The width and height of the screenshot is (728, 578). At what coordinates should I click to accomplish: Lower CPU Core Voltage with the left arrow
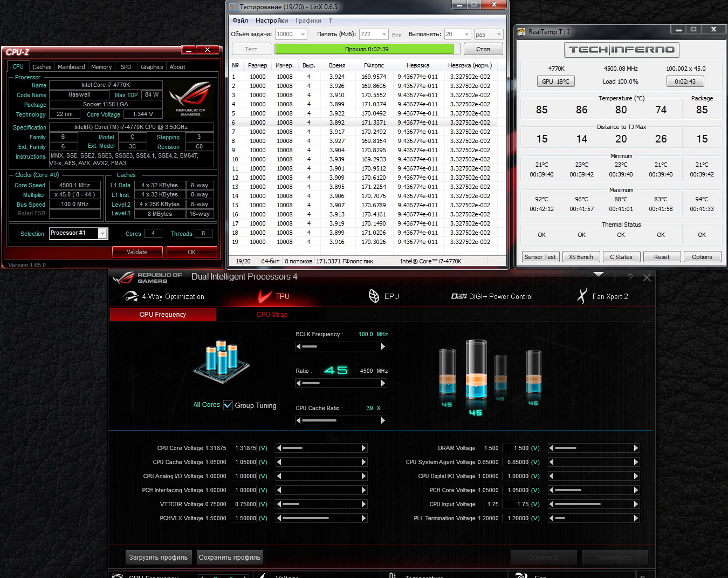tap(279, 448)
